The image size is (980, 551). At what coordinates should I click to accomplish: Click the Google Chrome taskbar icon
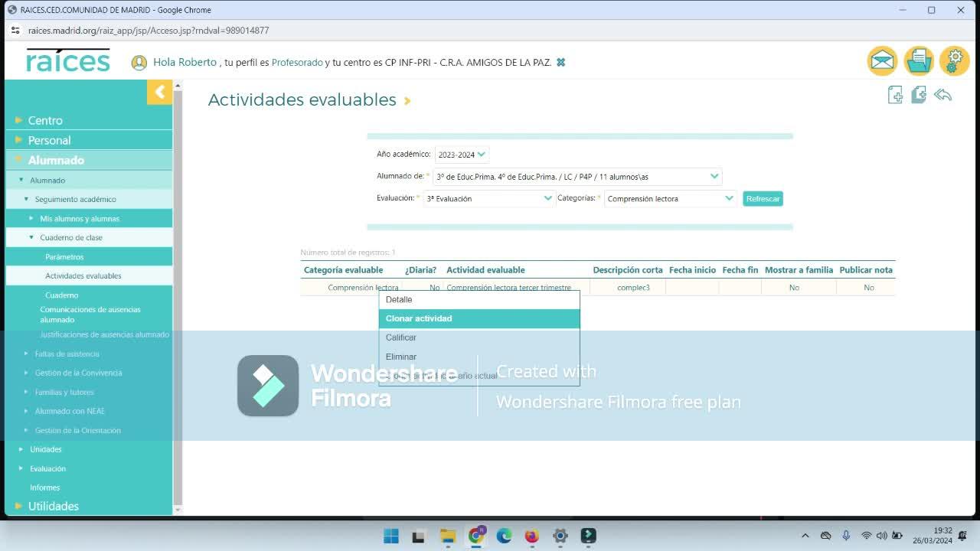tap(475, 536)
